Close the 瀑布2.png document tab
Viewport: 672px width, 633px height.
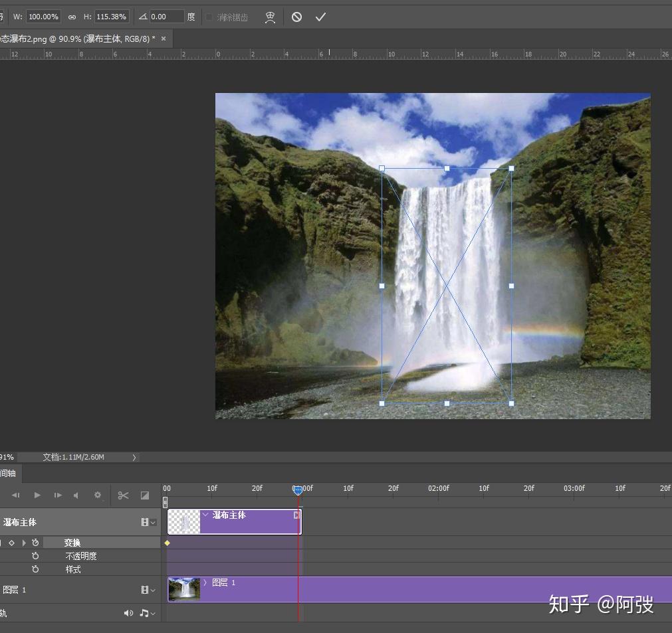pyautogui.click(x=164, y=39)
